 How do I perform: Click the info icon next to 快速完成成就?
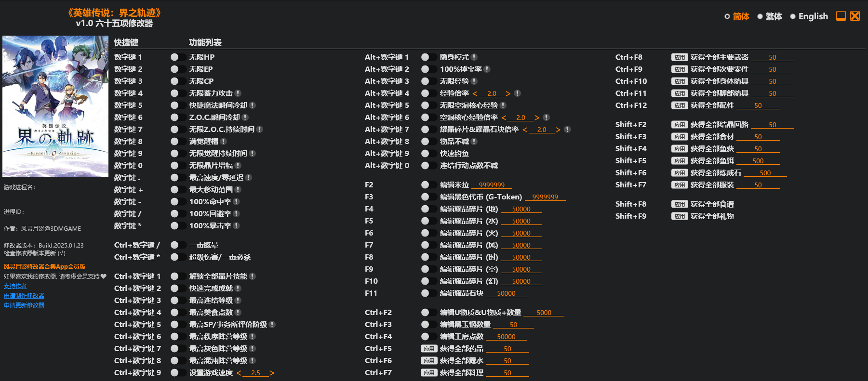[238, 289]
